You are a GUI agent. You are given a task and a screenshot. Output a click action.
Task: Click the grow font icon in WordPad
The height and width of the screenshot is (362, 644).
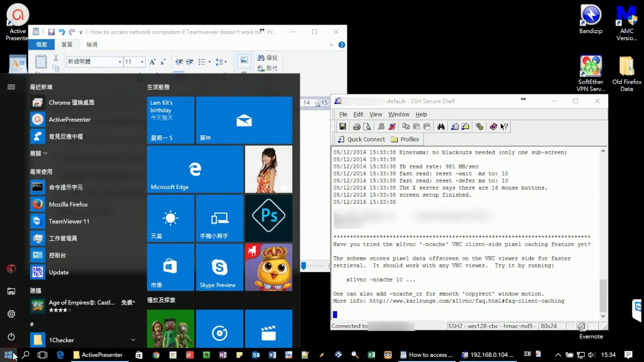click(x=153, y=62)
